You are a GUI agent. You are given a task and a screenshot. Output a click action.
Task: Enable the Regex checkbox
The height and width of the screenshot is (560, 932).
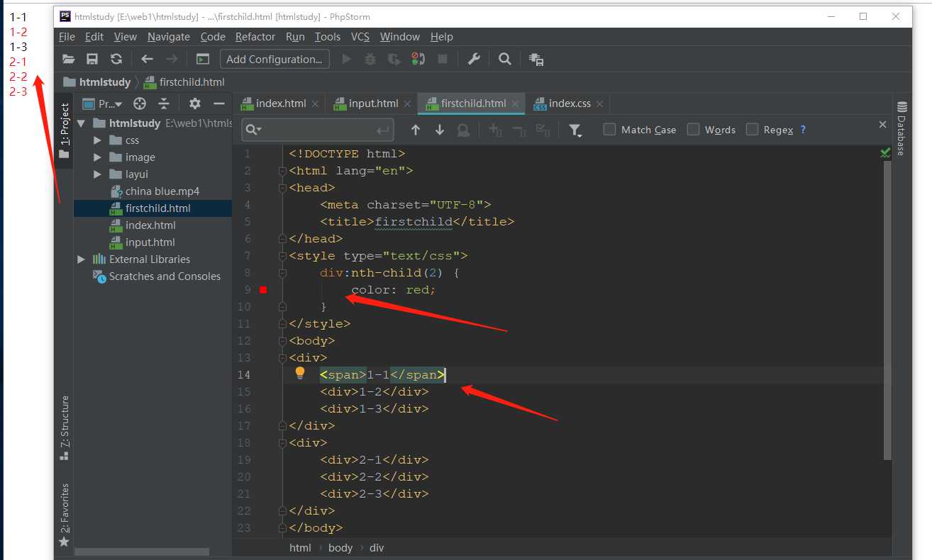tap(752, 129)
